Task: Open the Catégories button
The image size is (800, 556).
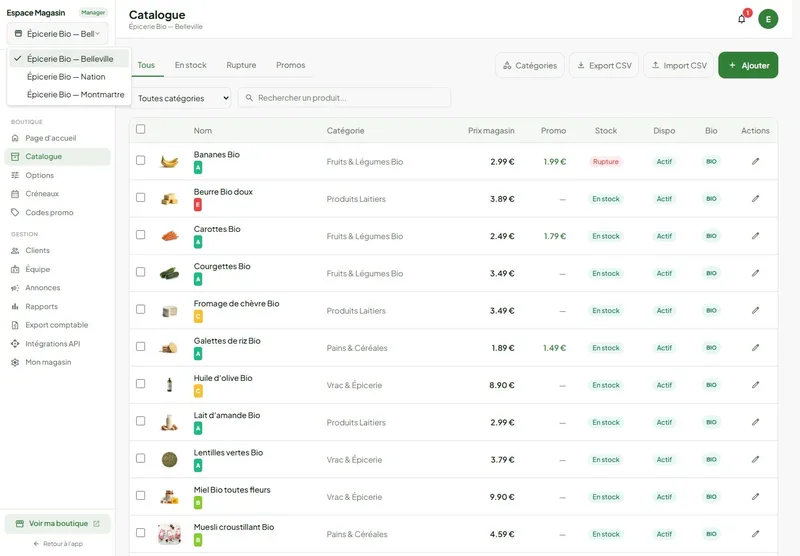Action: click(x=530, y=65)
